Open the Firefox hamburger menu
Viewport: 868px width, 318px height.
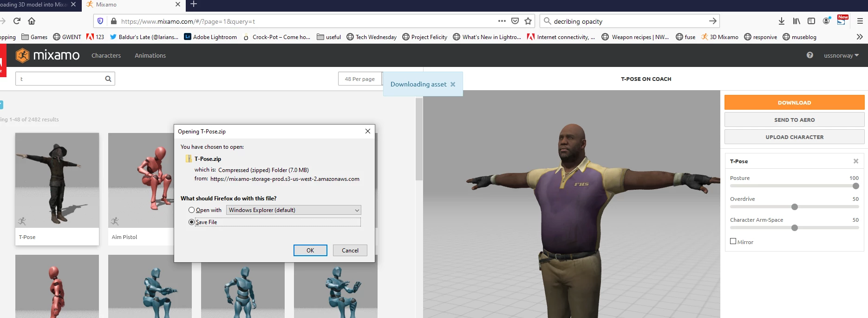(x=860, y=21)
